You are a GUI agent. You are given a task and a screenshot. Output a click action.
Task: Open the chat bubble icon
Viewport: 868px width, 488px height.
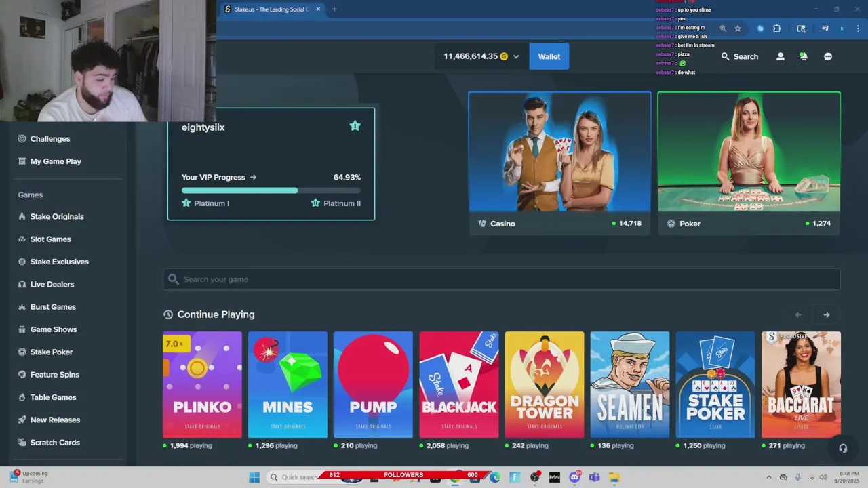828,56
